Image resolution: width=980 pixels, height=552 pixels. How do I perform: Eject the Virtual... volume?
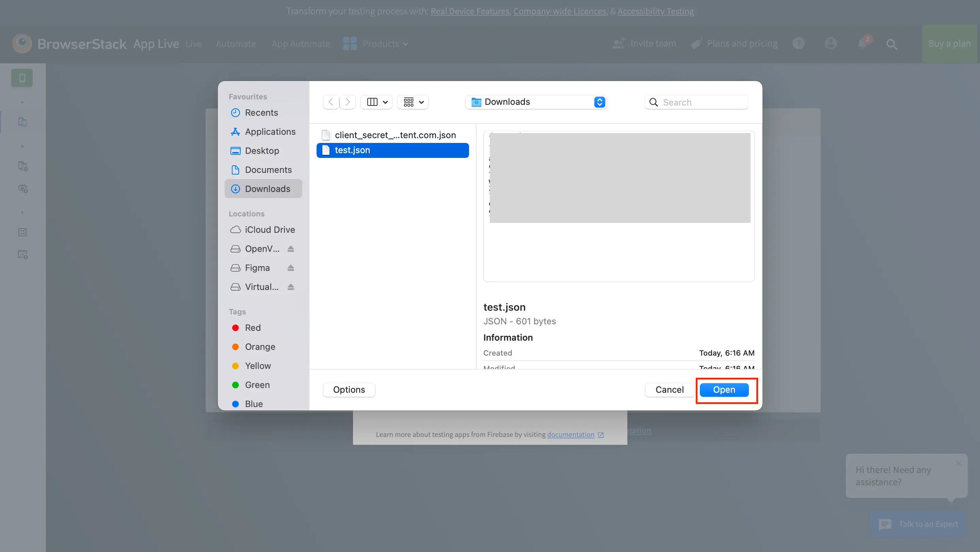click(x=291, y=287)
